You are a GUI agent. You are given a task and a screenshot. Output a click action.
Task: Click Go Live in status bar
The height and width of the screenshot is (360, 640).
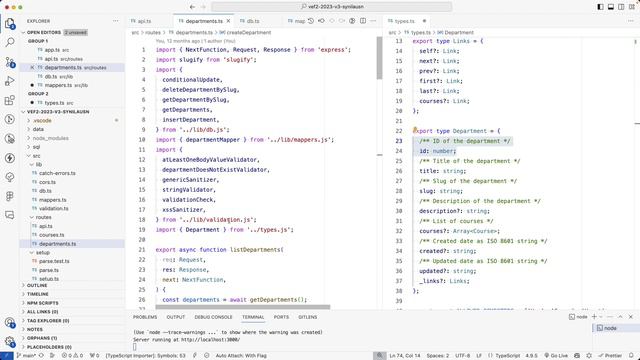pyautogui.click(x=556, y=356)
